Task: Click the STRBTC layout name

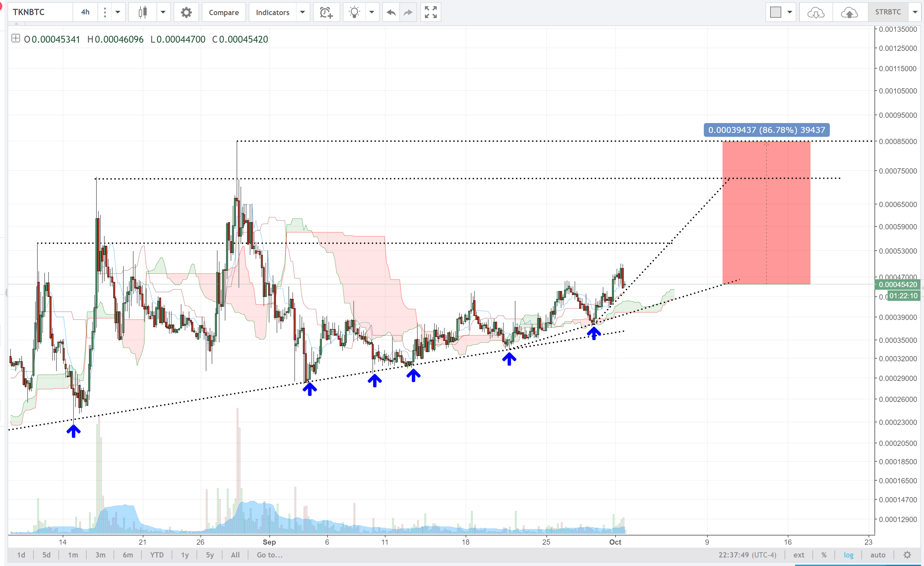Action: [x=888, y=12]
